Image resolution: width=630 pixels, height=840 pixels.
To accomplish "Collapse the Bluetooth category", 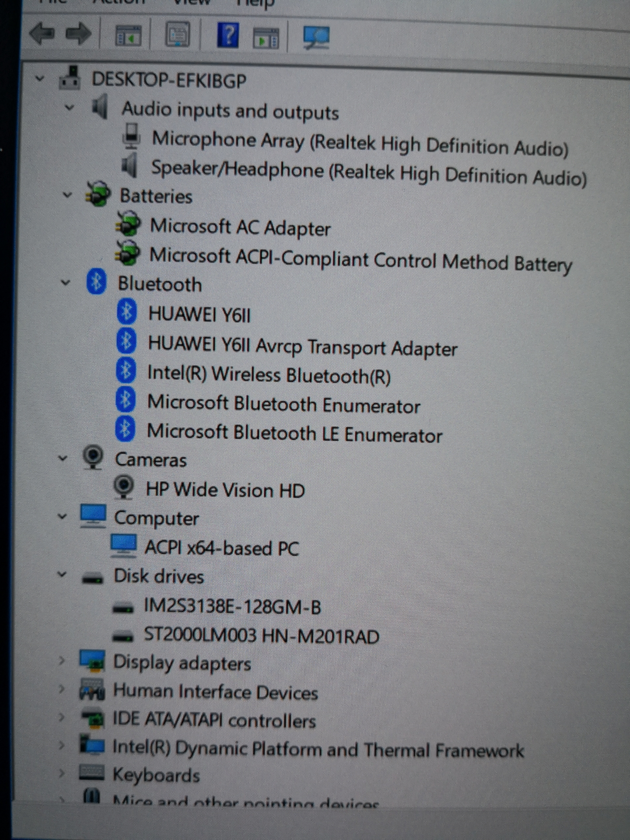I will [66, 282].
